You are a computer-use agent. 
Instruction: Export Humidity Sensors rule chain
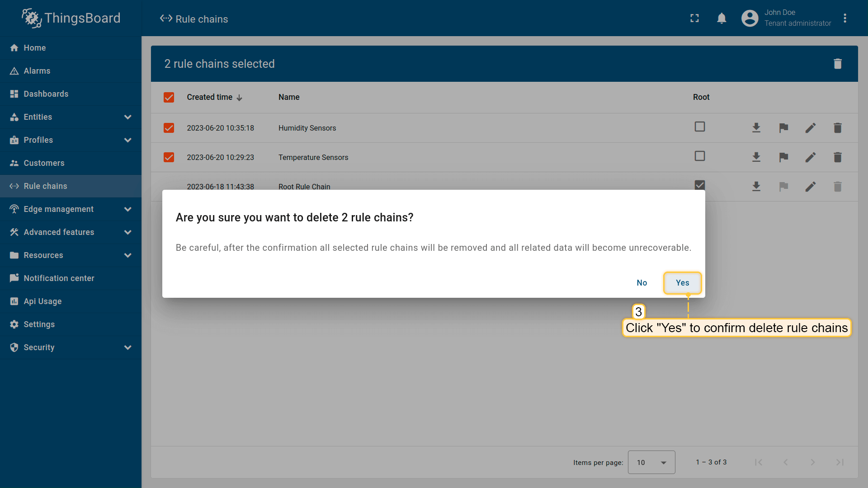point(756,128)
